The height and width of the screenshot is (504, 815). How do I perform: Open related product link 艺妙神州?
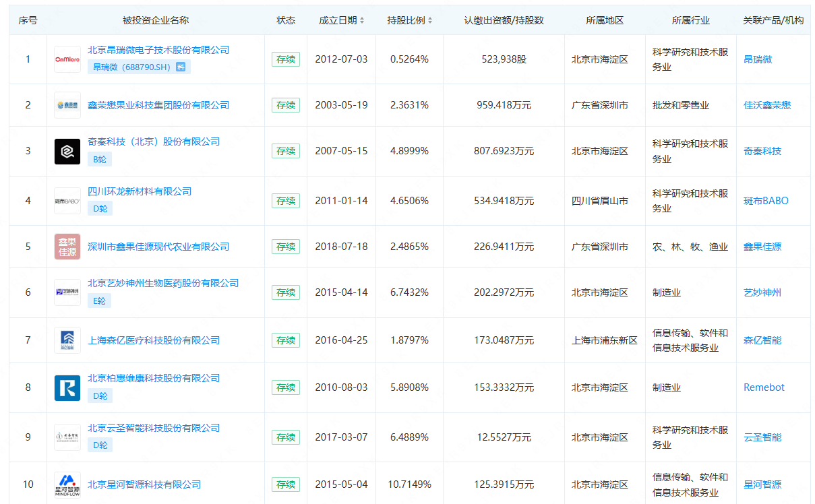point(762,292)
